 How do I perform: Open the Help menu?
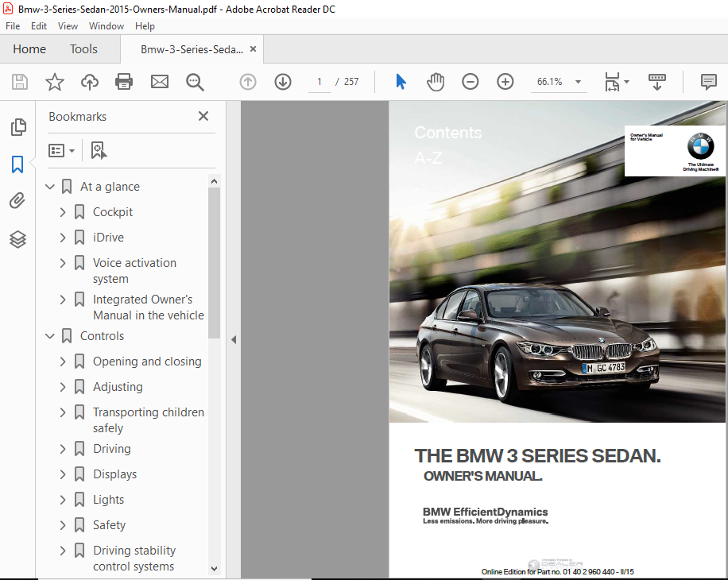145,26
